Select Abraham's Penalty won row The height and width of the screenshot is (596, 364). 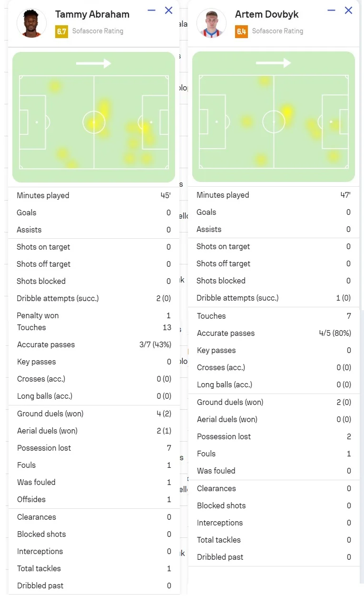point(94,315)
